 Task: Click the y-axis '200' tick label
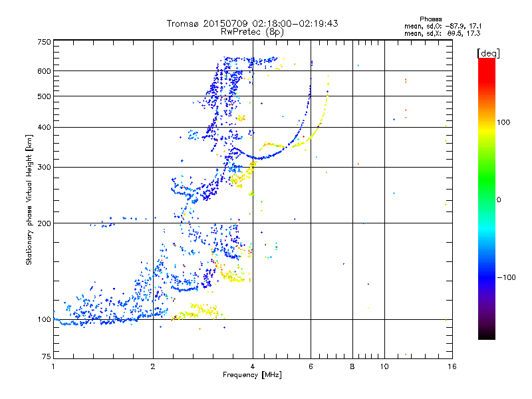45,223
